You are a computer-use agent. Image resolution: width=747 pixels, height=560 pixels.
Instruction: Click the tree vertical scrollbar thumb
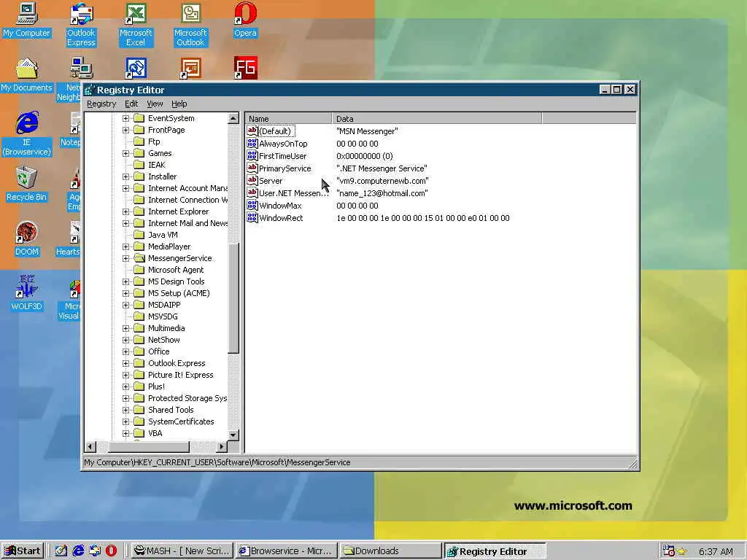(x=233, y=298)
